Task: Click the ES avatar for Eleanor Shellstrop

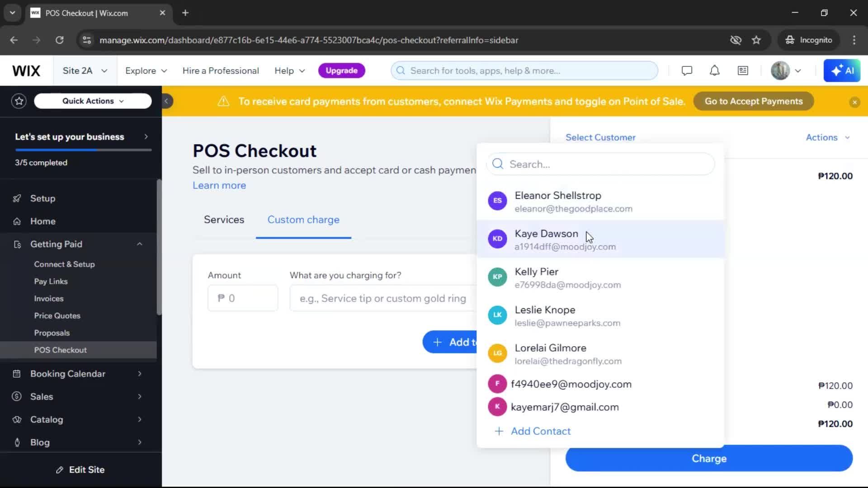Action: [x=497, y=201]
